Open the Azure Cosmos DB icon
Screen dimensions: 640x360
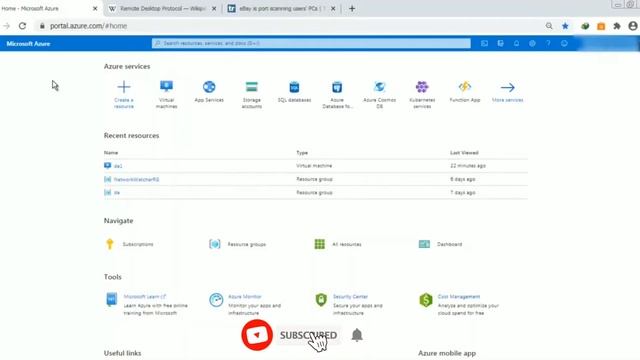pos(380,87)
